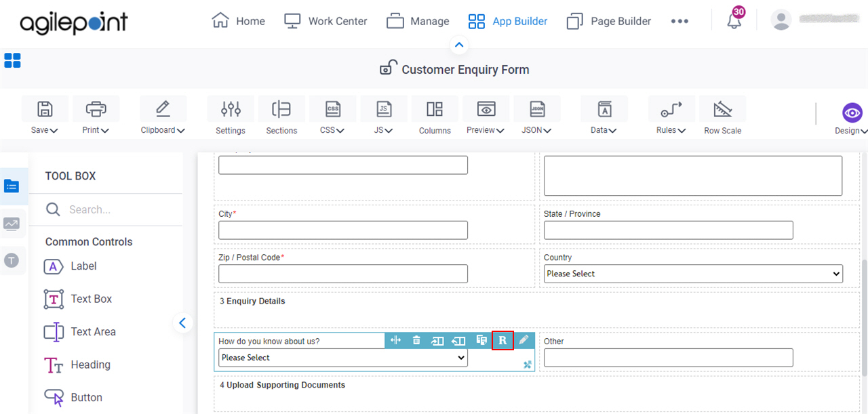868x414 pixels.
Task: Expand the Save dropdown arrow
Action: click(54, 130)
